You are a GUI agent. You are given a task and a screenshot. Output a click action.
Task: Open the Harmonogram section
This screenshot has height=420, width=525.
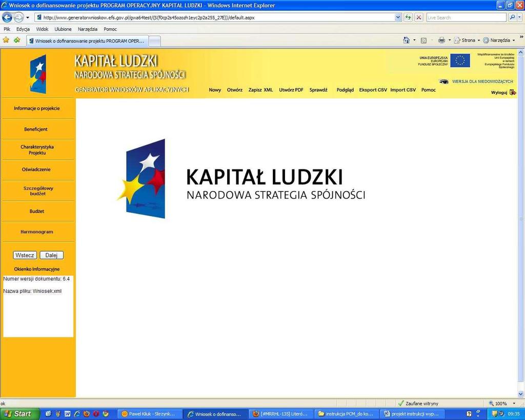click(37, 232)
